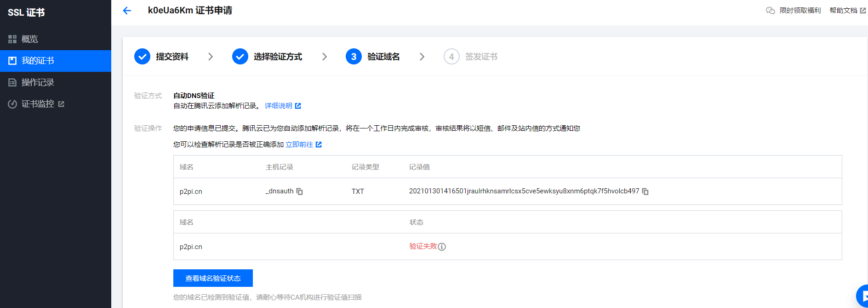This screenshot has height=308, width=868.
Task: Click the long TXT record value text
Action: (524, 191)
